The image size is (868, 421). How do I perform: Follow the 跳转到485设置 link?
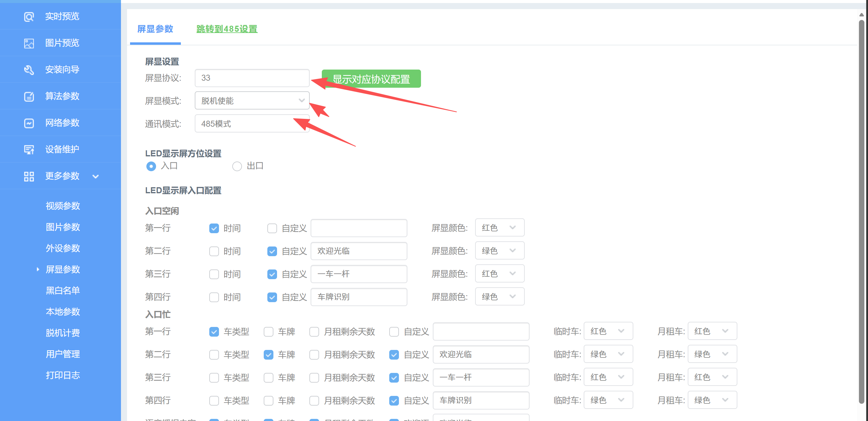coord(227,29)
